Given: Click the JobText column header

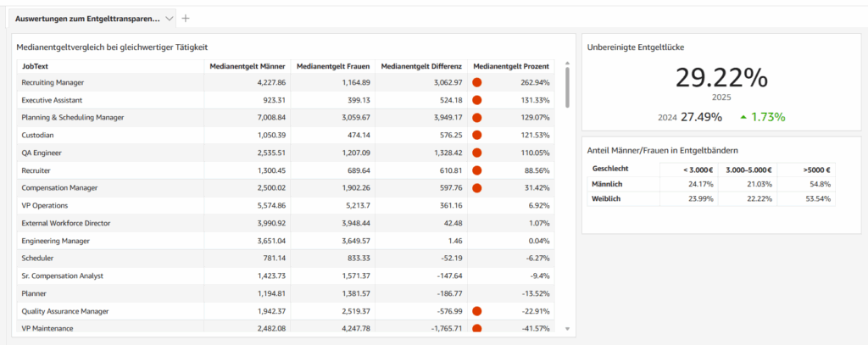Looking at the screenshot, I should (x=35, y=65).
